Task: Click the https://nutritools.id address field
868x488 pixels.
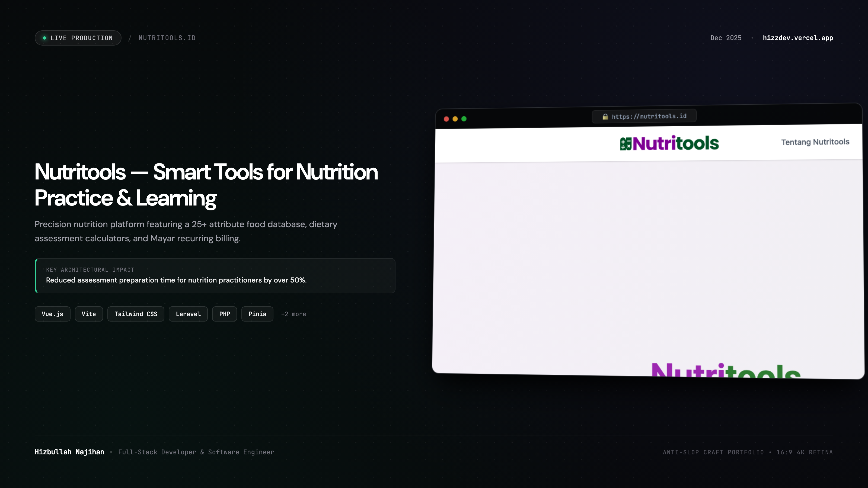Action: click(x=644, y=117)
